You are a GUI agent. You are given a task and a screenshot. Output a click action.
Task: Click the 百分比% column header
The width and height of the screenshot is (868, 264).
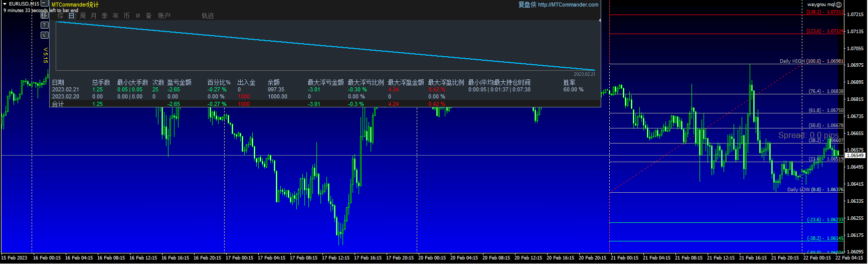(219, 82)
